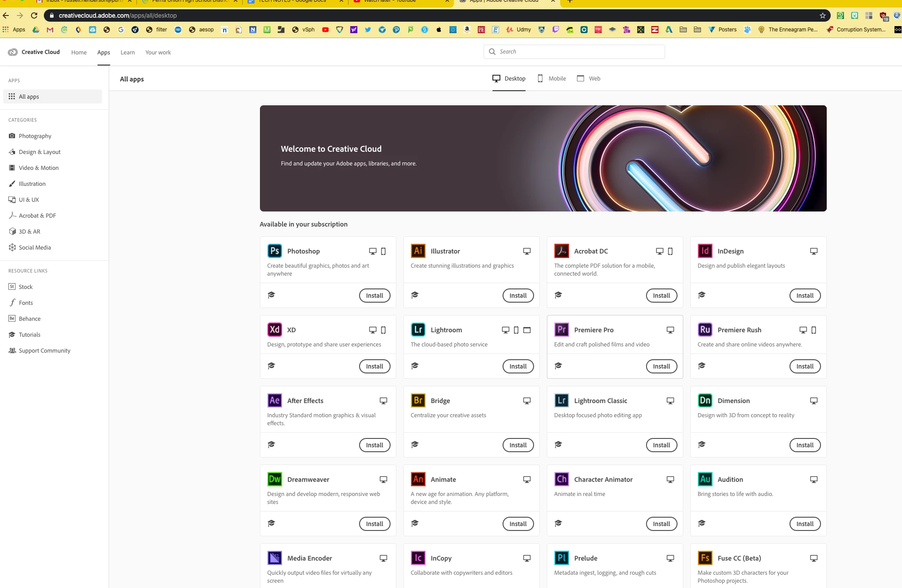Click the Dreamweaver Dw app icon
This screenshot has width=902, height=588.
275,479
